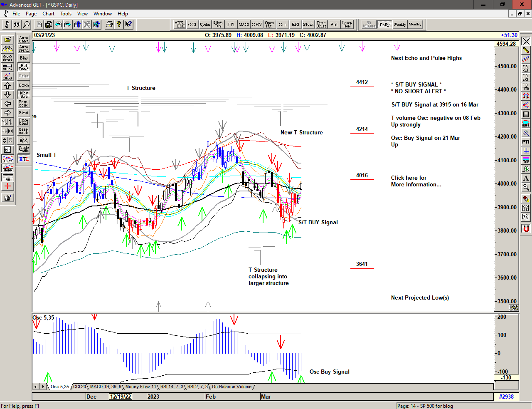The width and height of the screenshot is (532, 409).
Task: Switch chart to Weekly timeframe
Action: point(399,25)
